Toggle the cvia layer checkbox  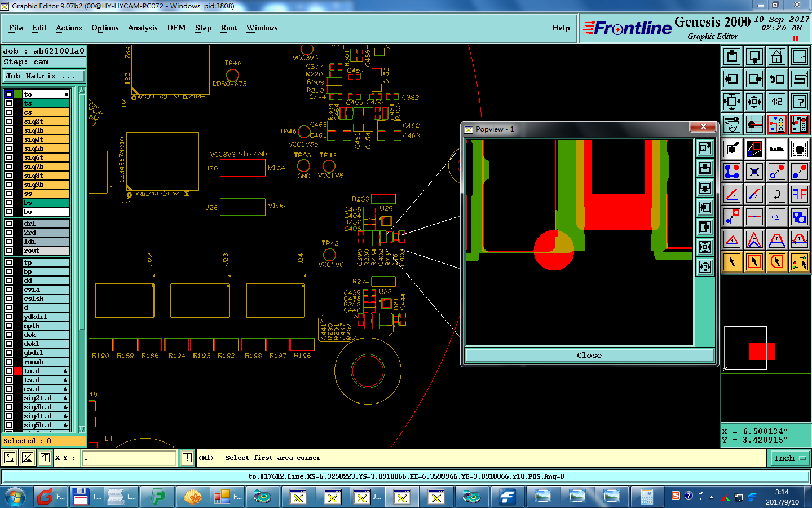pos(9,290)
